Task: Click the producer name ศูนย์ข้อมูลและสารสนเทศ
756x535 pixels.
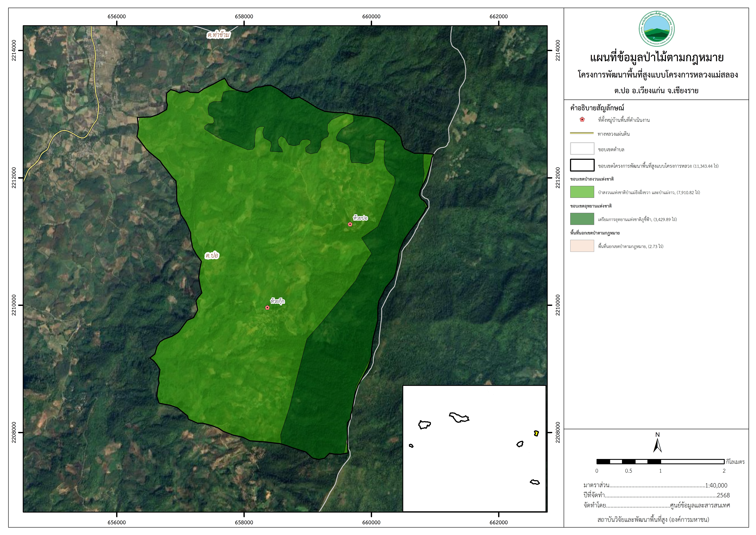Action: click(x=700, y=505)
